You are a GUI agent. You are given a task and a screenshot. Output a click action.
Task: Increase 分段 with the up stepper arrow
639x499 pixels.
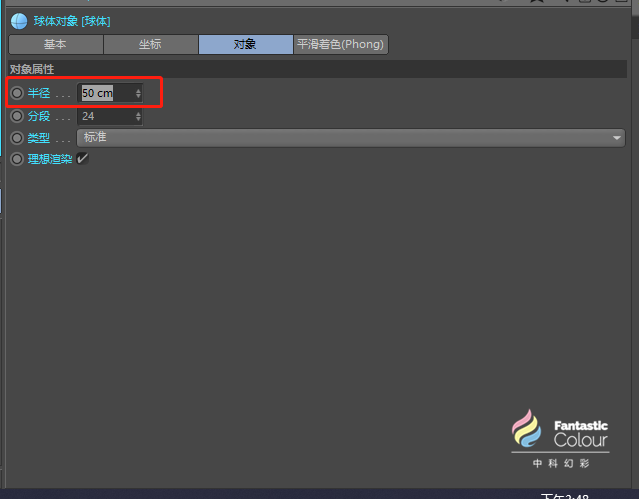tap(139, 113)
